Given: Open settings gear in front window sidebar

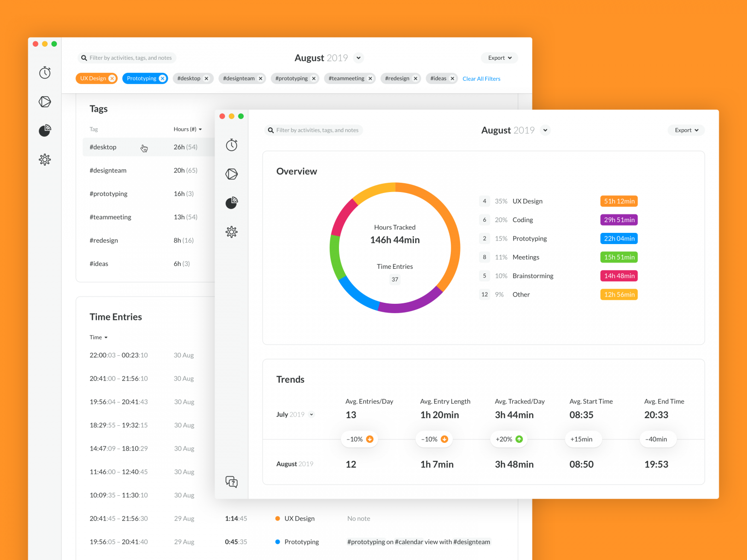Looking at the screenshot, I should pos(231,232).
